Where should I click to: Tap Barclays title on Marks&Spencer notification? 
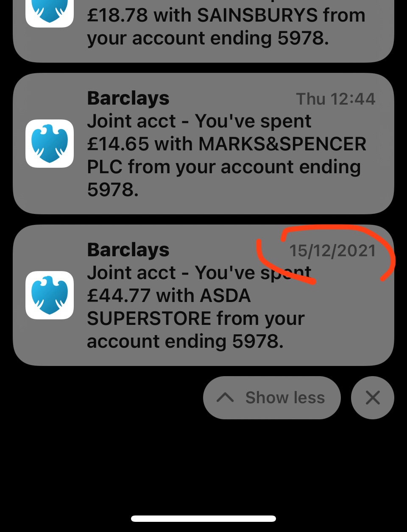pyautogui.click(x=128, y=99)
